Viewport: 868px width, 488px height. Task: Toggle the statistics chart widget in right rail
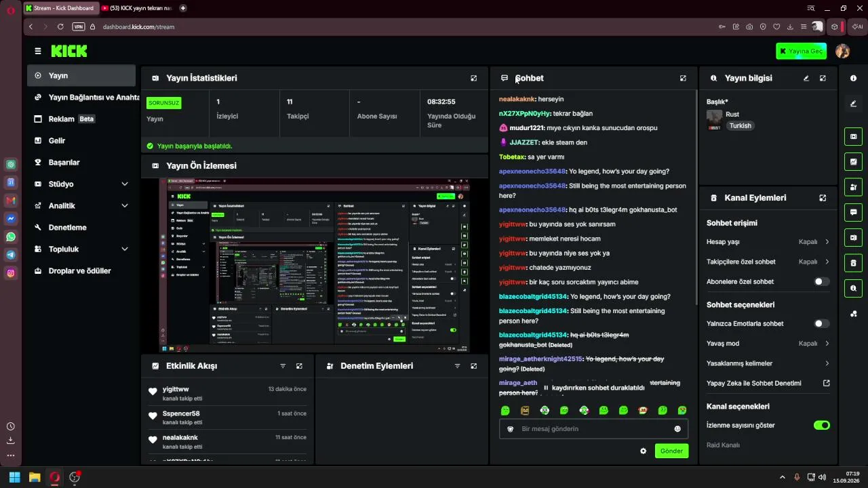click(x=853, y=161)
